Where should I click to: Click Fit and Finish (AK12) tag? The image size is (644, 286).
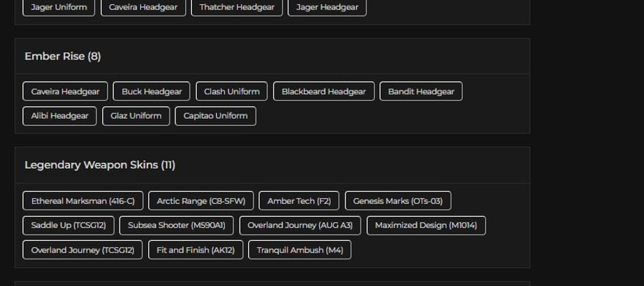coord(195,250)
